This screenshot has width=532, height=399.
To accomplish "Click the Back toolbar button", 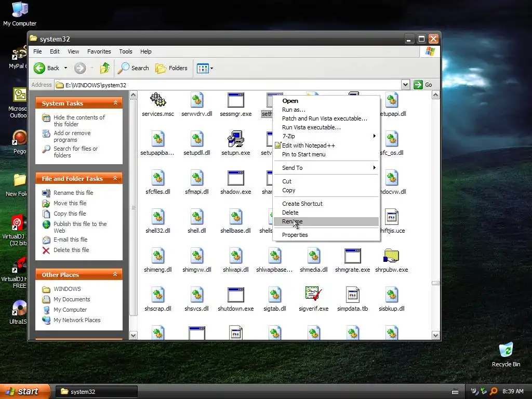I will tap(47, 68).
